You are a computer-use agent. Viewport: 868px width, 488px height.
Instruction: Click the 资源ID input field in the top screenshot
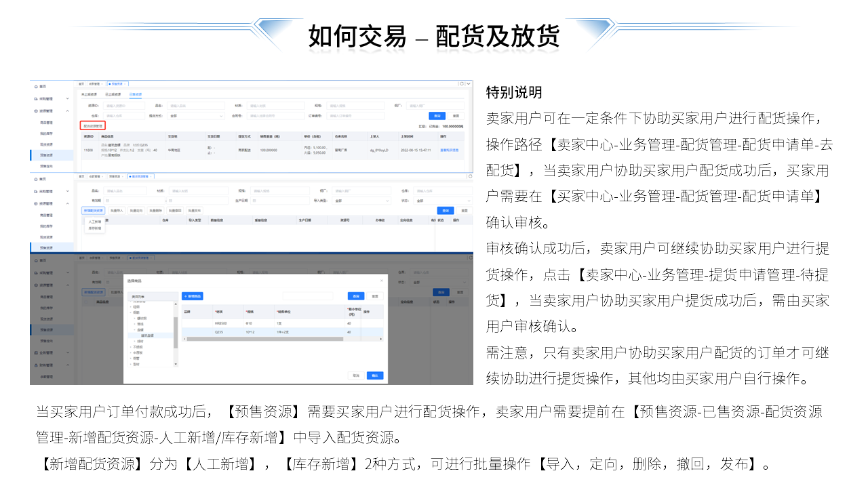tap(124, 106)
